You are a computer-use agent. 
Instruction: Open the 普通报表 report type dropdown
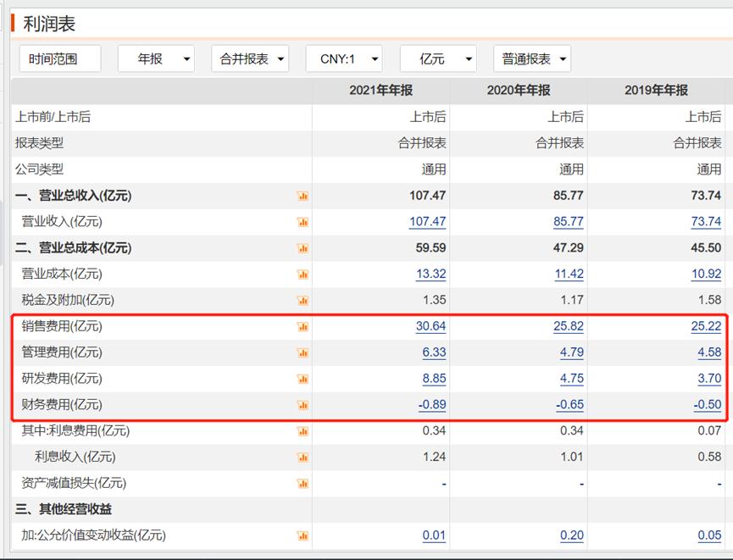pyautogui.click(x=532, y=58)
